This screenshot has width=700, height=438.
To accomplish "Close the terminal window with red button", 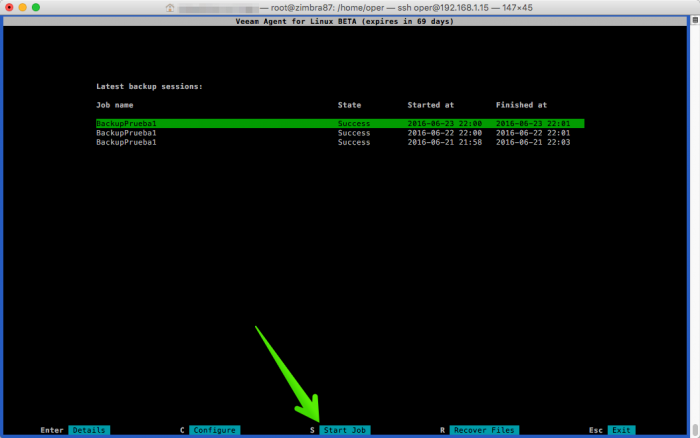I will (x=9, y=7).
